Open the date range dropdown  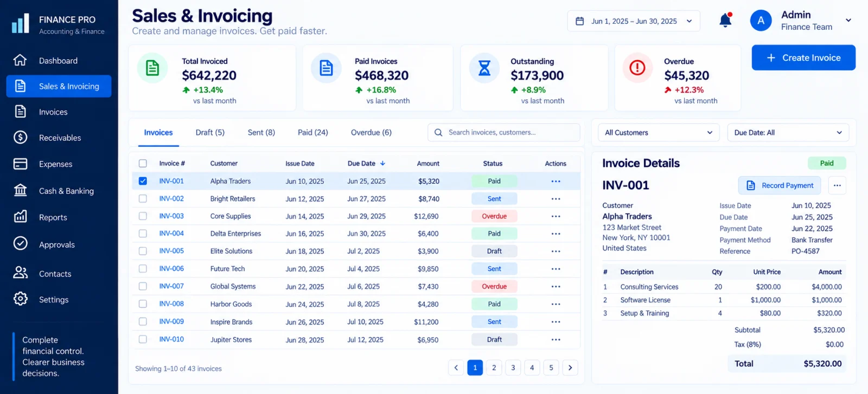pos(634,21)
